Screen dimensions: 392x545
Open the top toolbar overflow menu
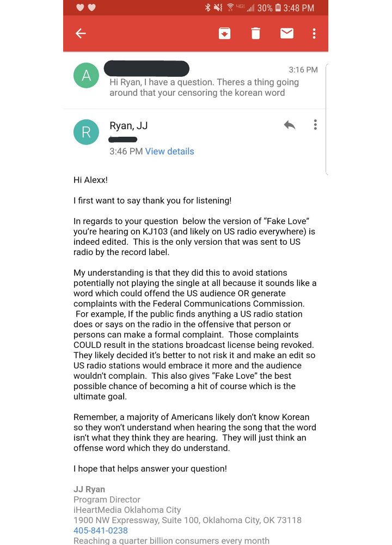point(314,33)
